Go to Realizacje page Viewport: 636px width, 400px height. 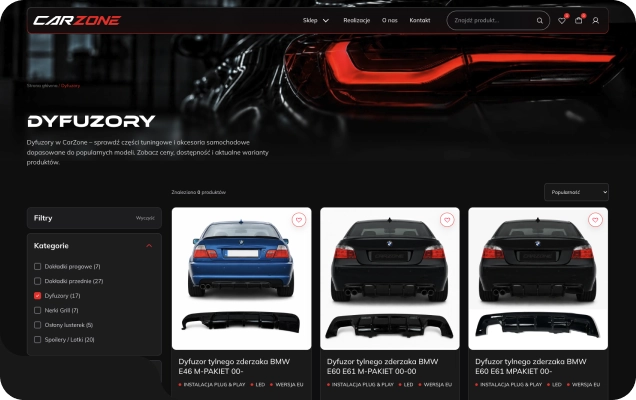[357, 20]
